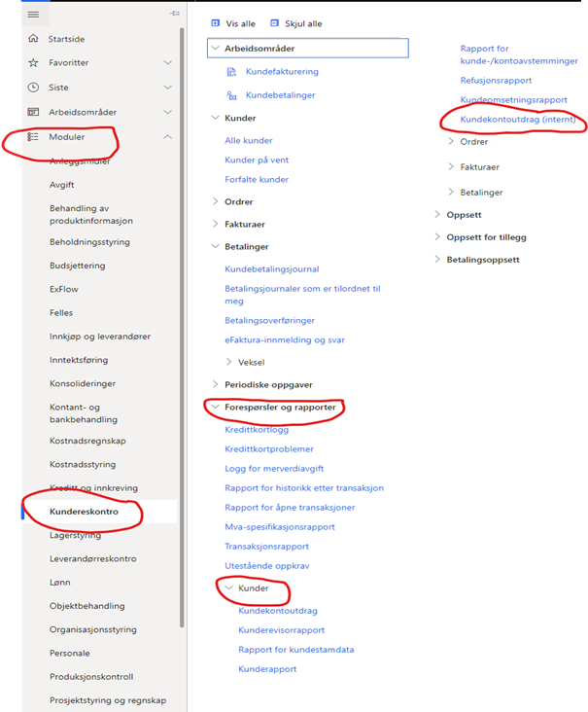The height and width of the screenshot is (712, 588).
Task: Open the Leverandørreskontro module
Action: pyautogui.click(x=92, y=558)
